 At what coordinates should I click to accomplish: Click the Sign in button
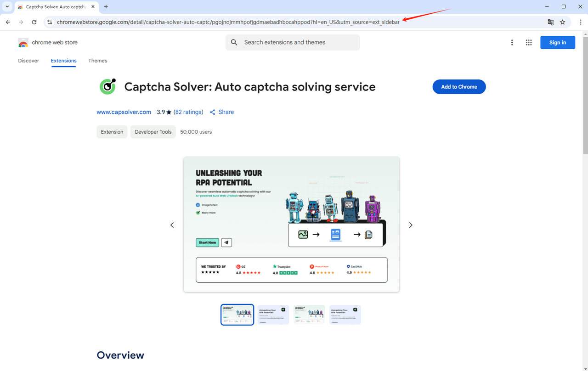(558, 42)
